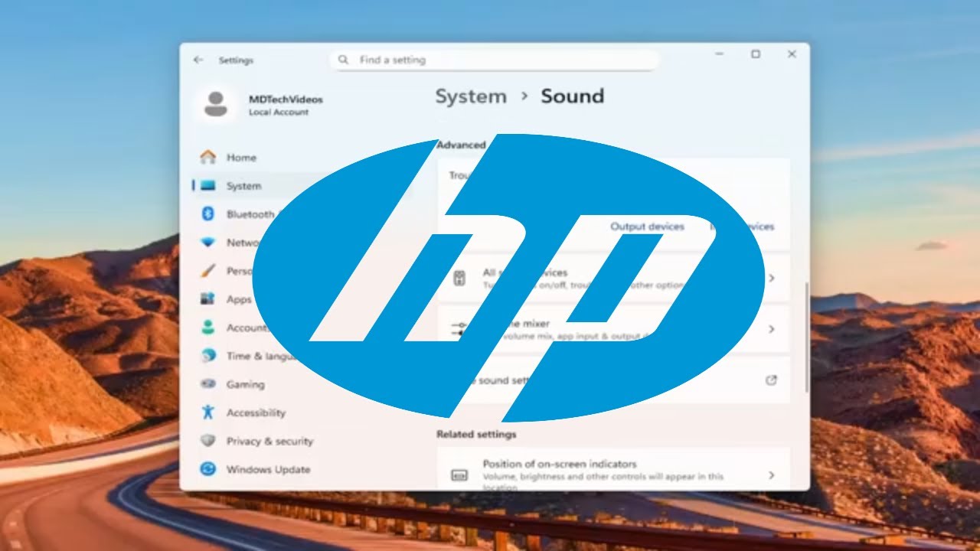The width and height of the screenshot is (980, 551).
Task: Expand Position of on-screen indicators chevron
Action: (772, 475)
